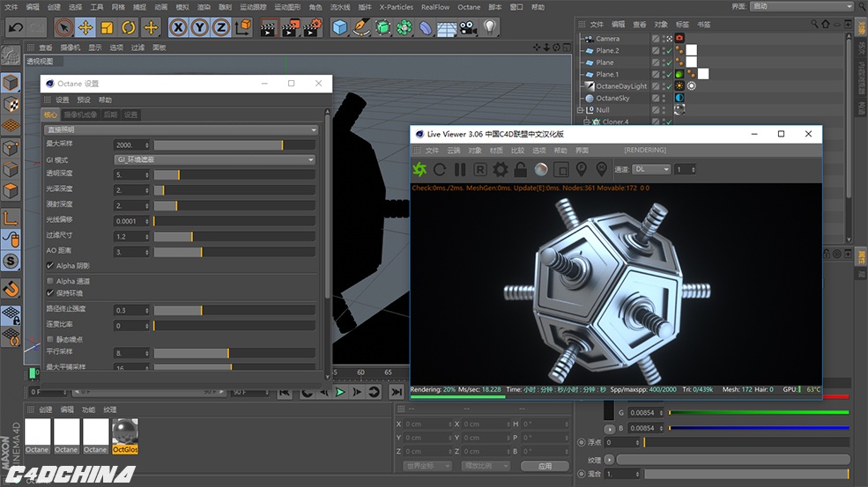This screenshot has width=868, height=487.
Task: Click the material picker pin in Live Viewer
Action: (602, 169)
